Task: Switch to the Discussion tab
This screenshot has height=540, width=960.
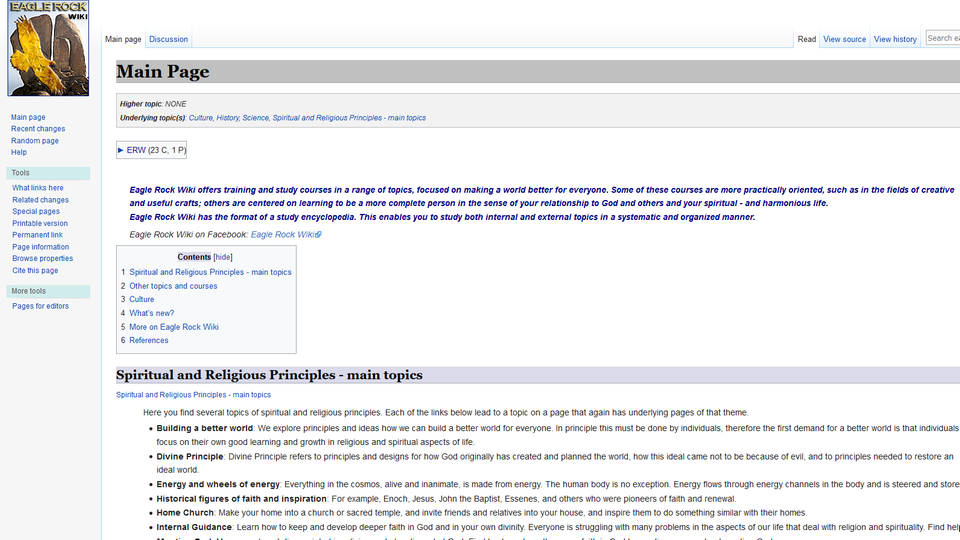Action: [168, 39]
